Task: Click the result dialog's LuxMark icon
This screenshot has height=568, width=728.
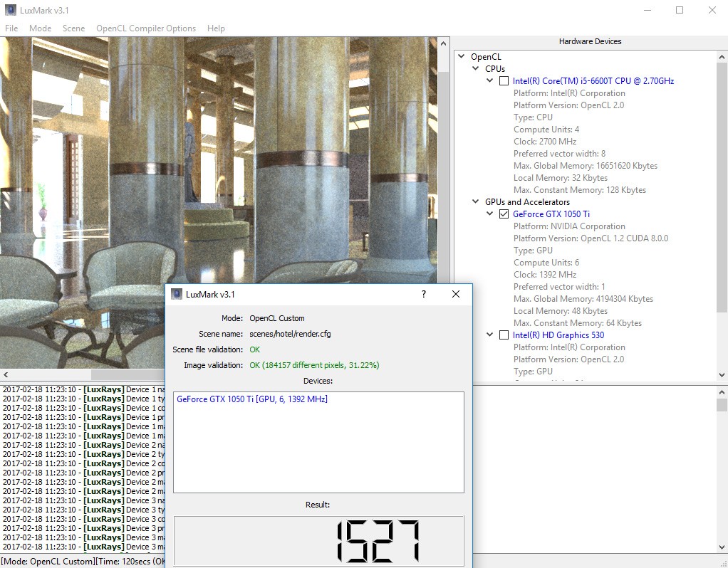Action: tap(177, 294)
